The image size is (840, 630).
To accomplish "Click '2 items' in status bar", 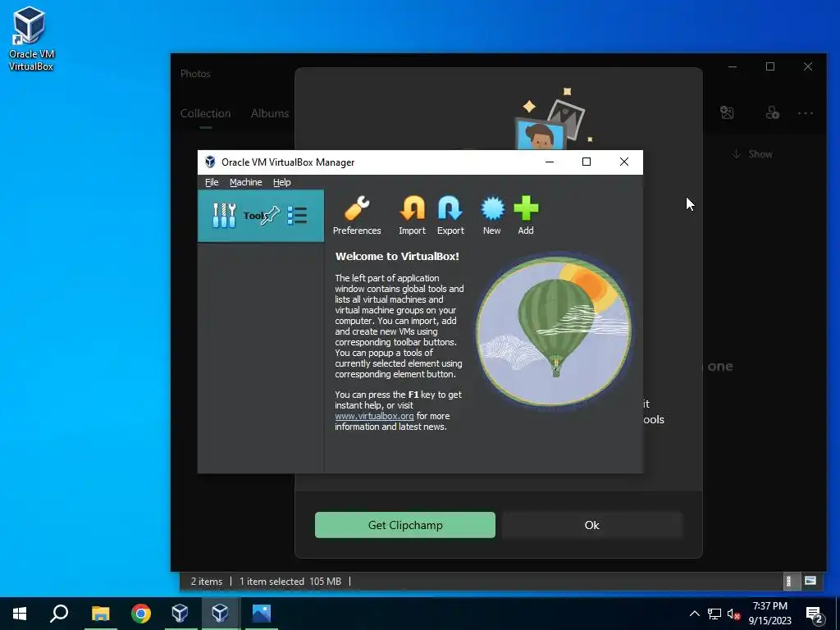I will pos(206,582).
